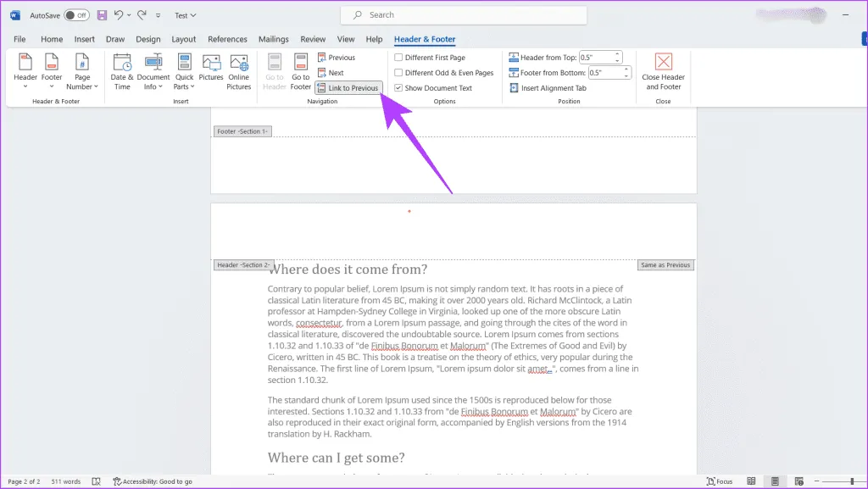
Task: Toggle the AutoSave switch
Action: pyautogui.click(x=76, y=15)
